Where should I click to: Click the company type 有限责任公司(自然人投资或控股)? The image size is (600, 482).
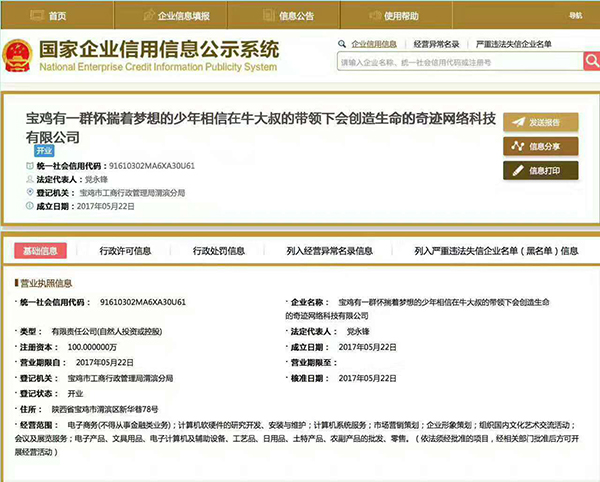click(x=107, y=331)
